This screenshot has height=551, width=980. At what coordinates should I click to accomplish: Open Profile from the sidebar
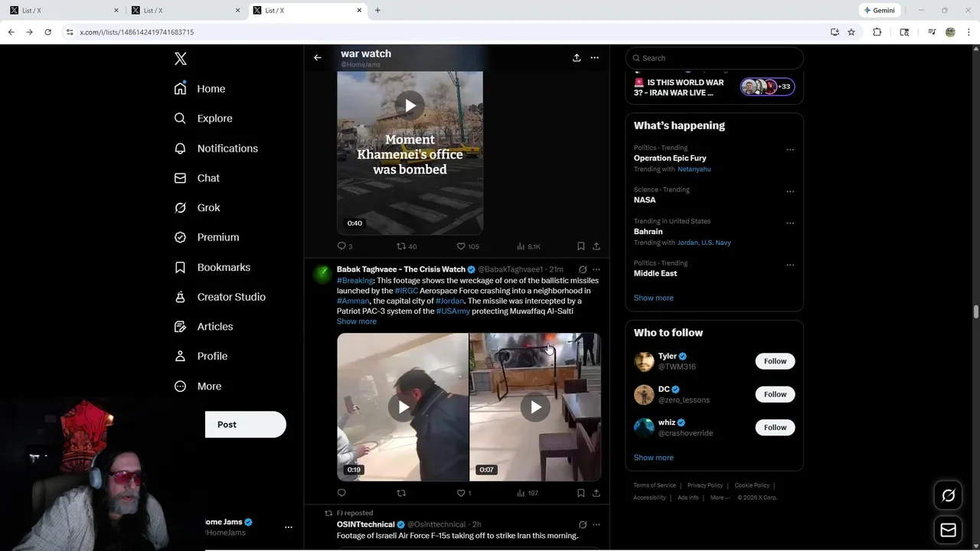point(201,356)
